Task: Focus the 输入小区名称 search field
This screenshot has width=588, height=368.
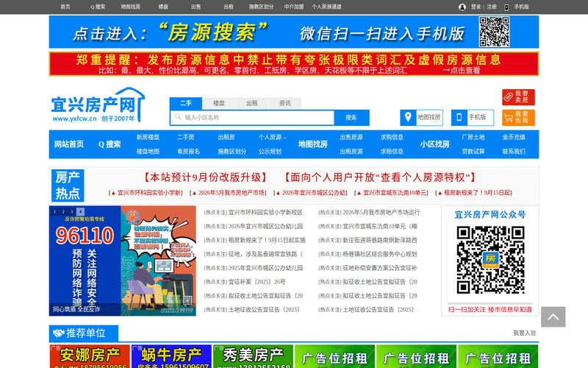Action: 252,118
